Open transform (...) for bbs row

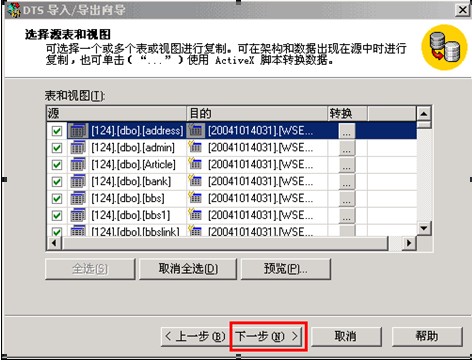pos(347,198)
